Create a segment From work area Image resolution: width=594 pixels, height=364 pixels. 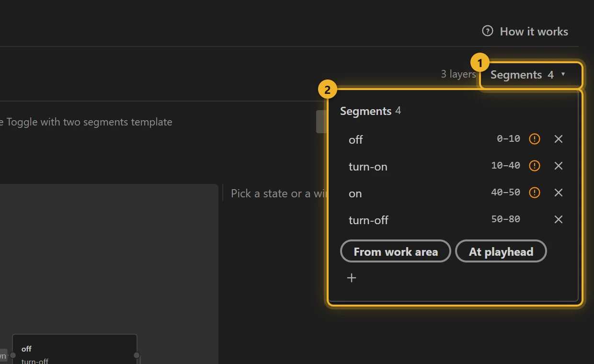click(x=396, y=251)
